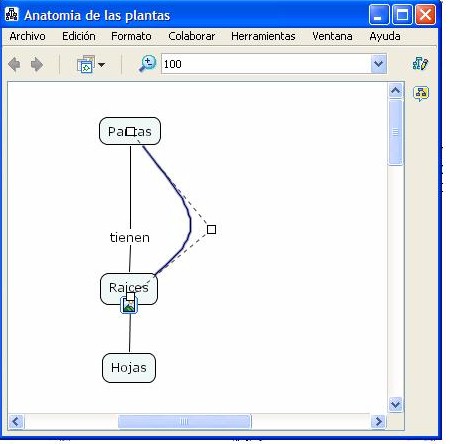This screenshot has height=444, width=450.
Task: Click the horizontal scrollbar thumb
Action: [x=184, y=422]
